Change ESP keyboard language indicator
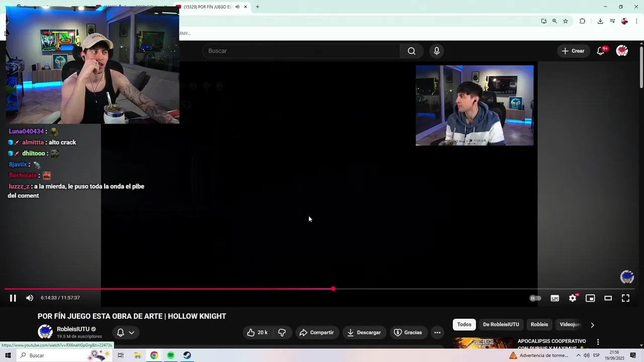The image size is (644, 362). click(597, 355)
